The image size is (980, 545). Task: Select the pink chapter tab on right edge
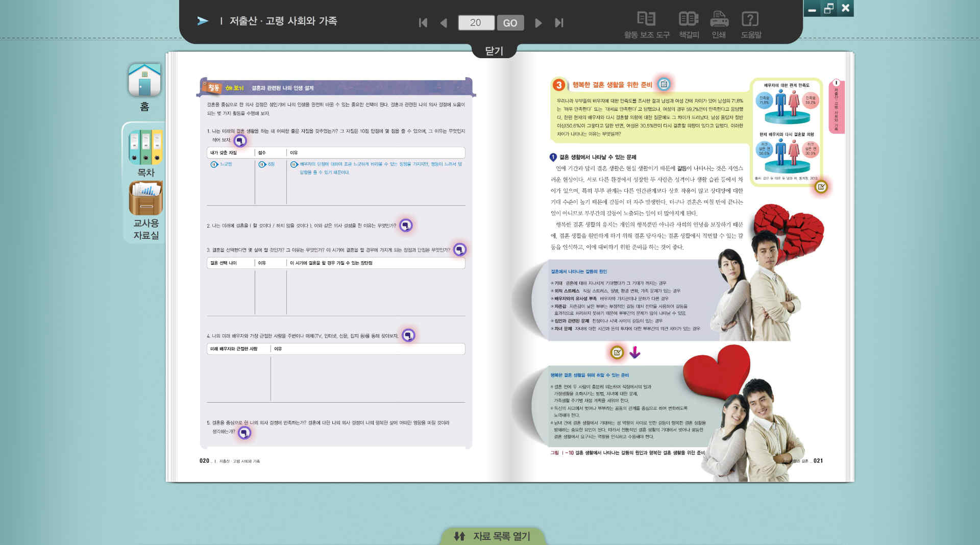(837, 106)
